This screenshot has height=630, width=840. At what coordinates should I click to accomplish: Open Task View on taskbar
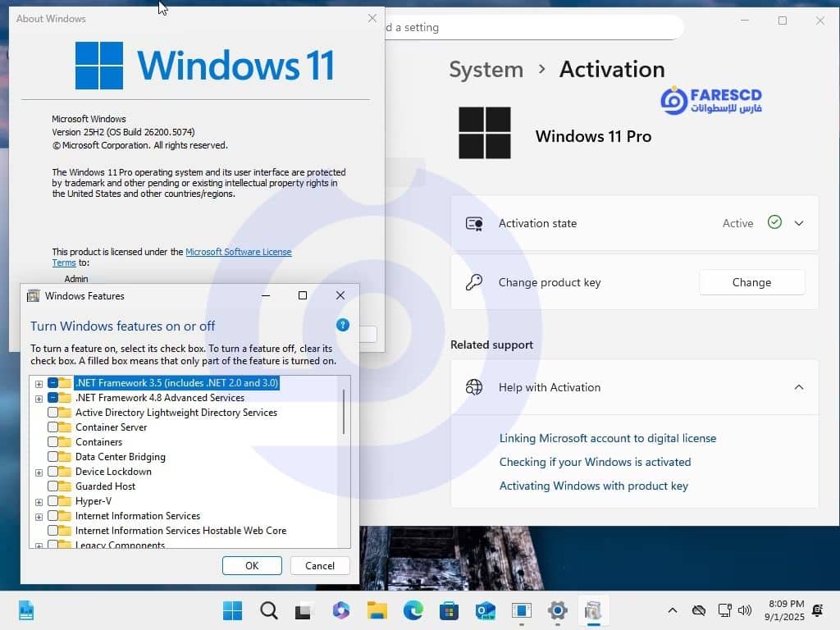coord(304,610)
